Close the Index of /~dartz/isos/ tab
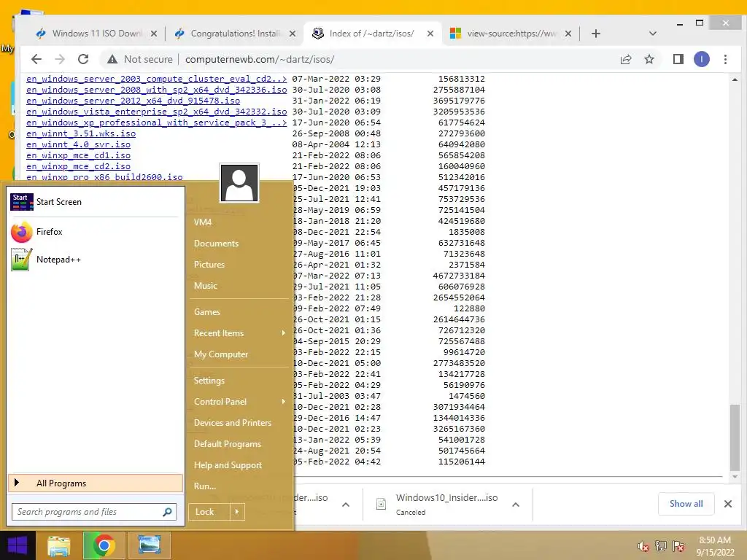 click(x=430, y=34)
